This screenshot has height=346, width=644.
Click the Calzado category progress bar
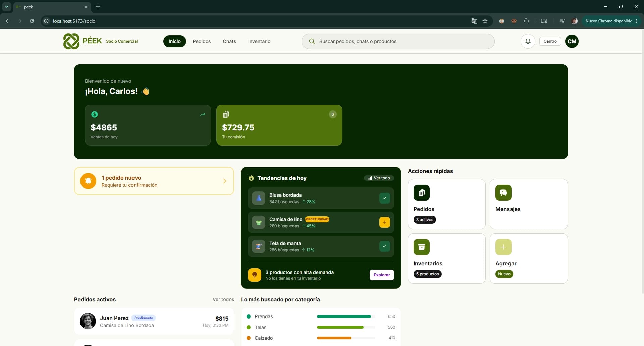coord(346,338)
